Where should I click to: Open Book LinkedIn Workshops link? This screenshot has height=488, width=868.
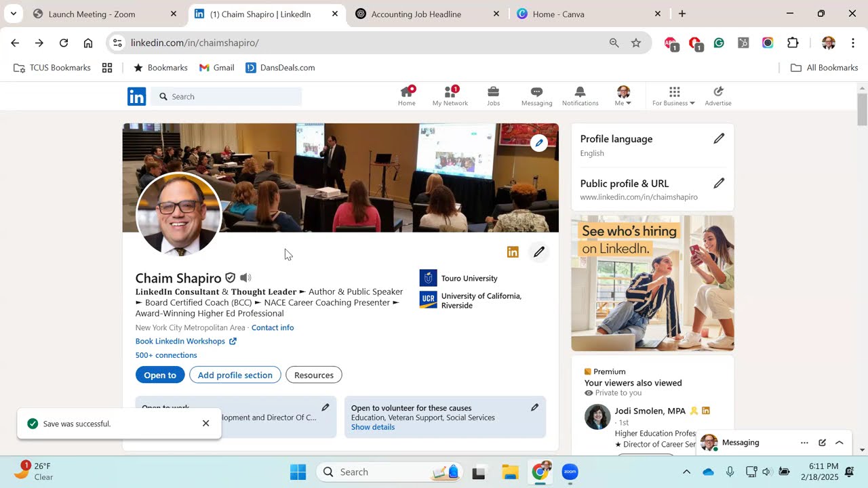point(186,341)
